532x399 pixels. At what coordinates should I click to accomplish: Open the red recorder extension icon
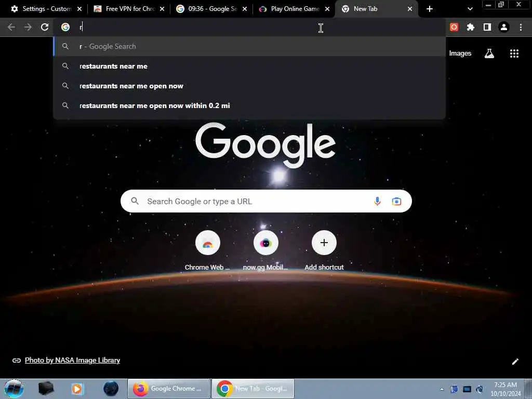tap(454, 27)
